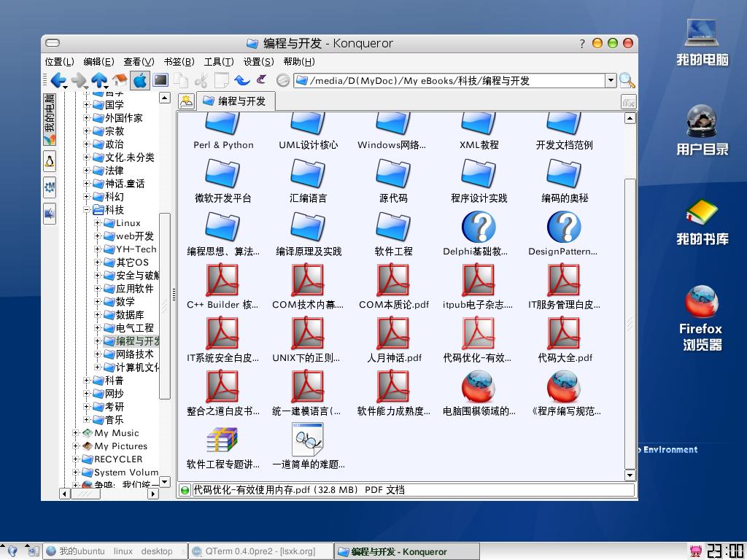The height and width of the screenshot is (560, 747).
Task: Click the green status indicator in statusbar
Action: [x=185, y=490]
